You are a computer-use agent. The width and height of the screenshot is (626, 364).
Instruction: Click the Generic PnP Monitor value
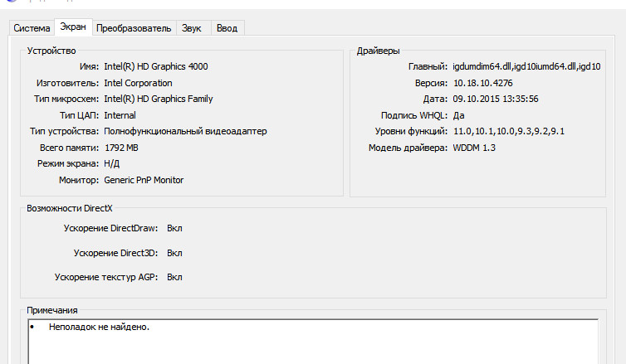[x=144, y=180]
